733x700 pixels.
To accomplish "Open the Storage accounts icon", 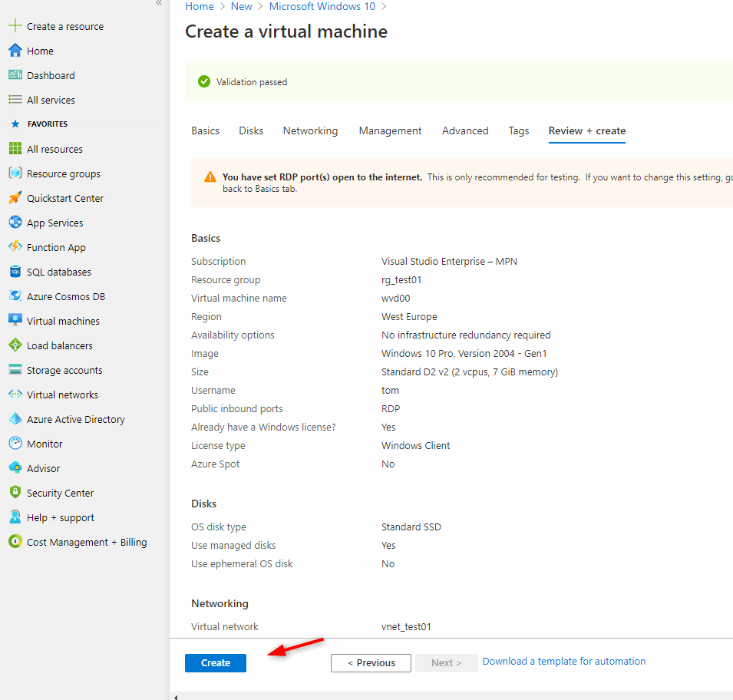I will coord(15,369).
